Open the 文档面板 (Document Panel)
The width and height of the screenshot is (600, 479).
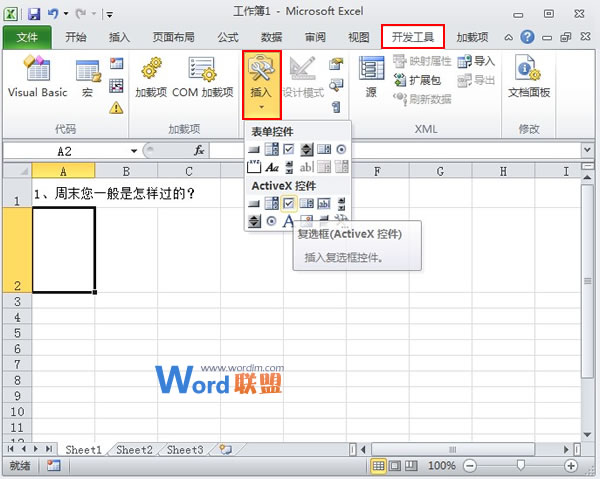(x=529, y=79)
